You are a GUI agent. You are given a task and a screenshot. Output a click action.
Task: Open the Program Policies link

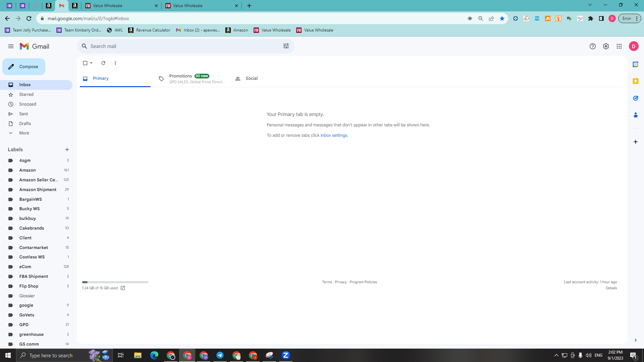(363, 282)
